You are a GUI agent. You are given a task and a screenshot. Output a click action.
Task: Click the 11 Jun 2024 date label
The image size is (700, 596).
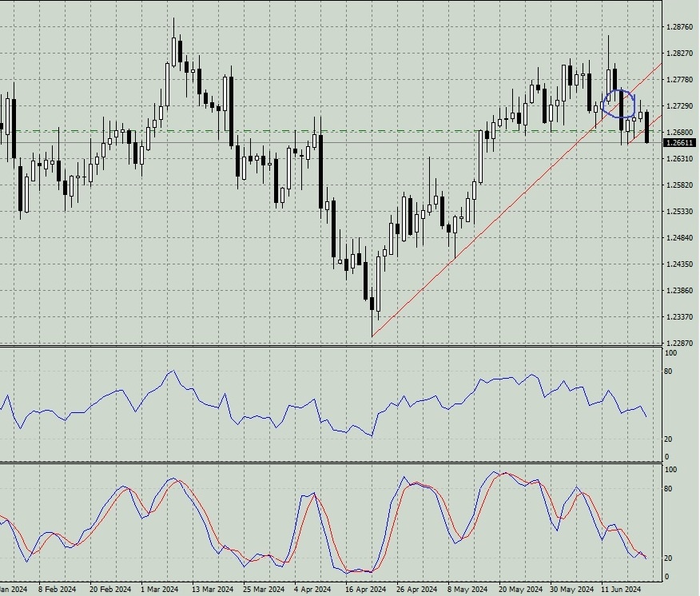[621, 590]
